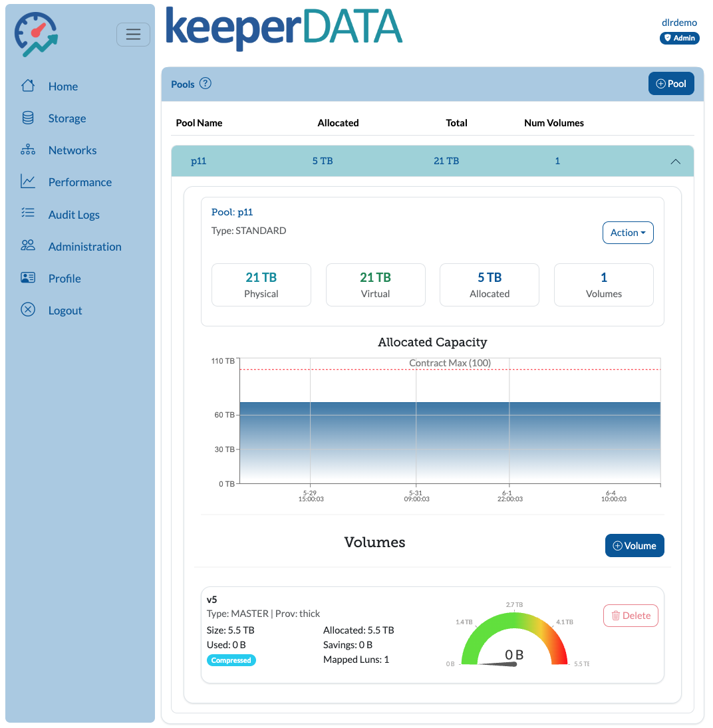Click the trash icon on Delete button

coord(616,616)
